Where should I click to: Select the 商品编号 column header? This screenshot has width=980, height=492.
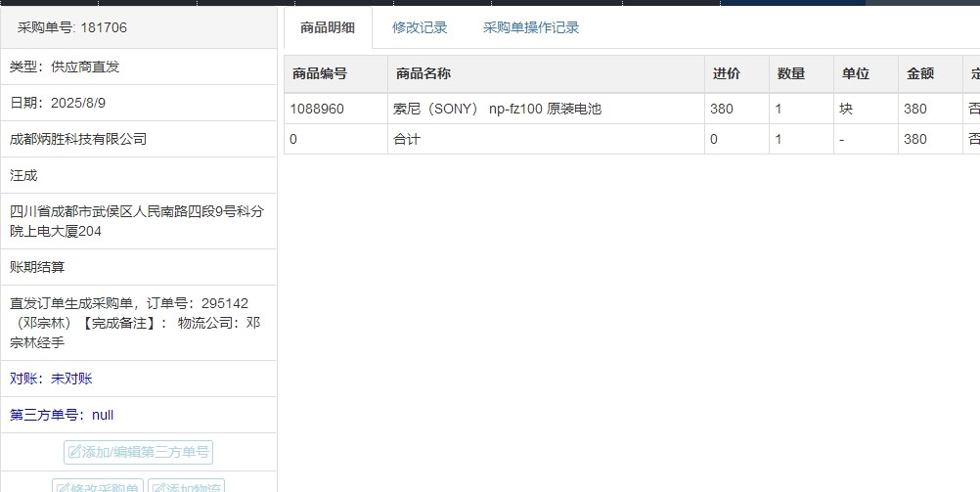pos(335,73)
